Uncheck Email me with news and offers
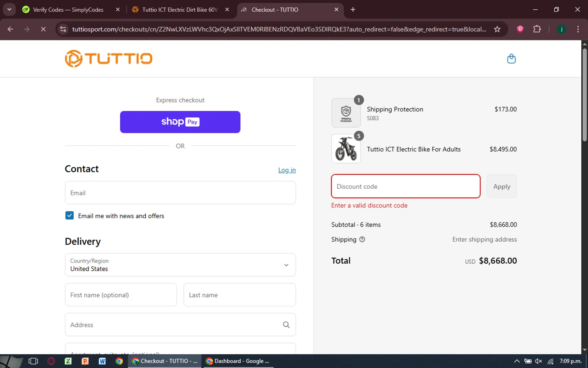 click(69, 215)
